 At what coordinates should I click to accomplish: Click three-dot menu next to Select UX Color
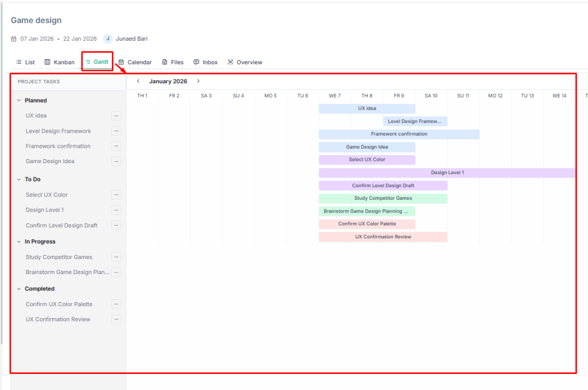click(x=116, y=195)
